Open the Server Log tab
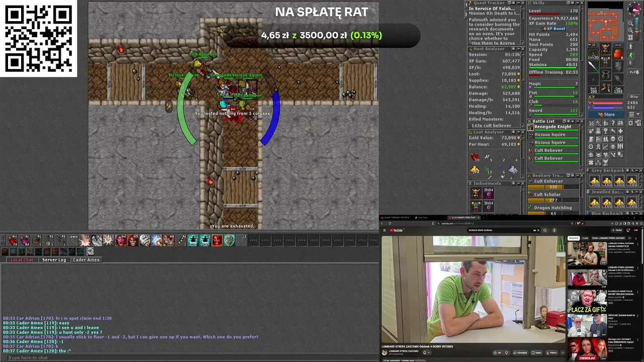This screenshot has height=362, width=644. [x=54, y=260]
